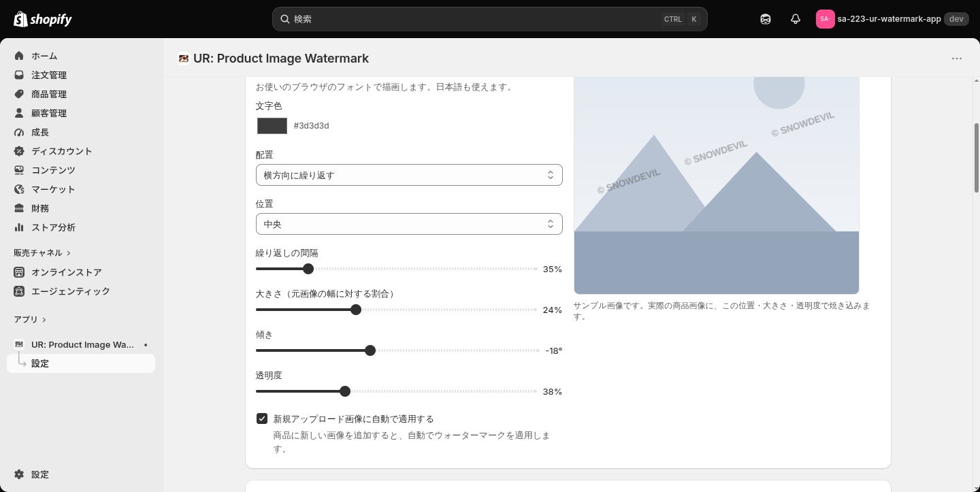Open the Sidekick assistant icon

(766, 19)
